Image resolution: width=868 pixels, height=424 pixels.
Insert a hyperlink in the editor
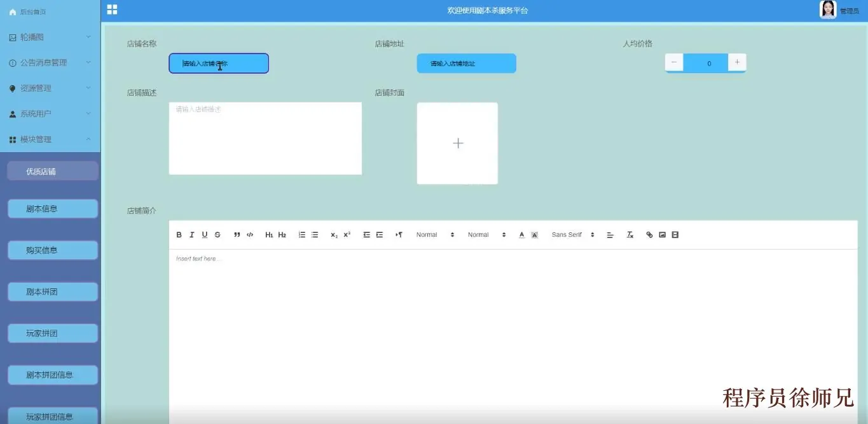[x=649, y=235]
